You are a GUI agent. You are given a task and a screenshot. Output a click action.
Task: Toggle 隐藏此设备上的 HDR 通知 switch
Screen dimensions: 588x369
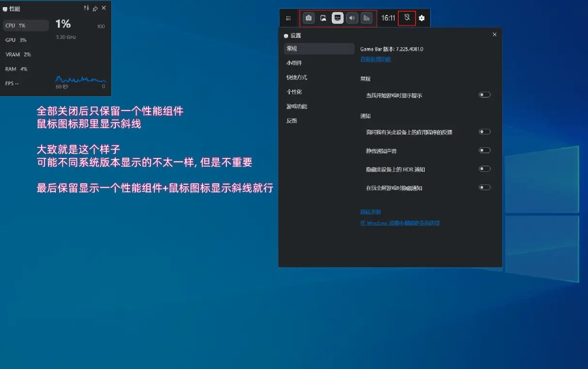point(485,169)
